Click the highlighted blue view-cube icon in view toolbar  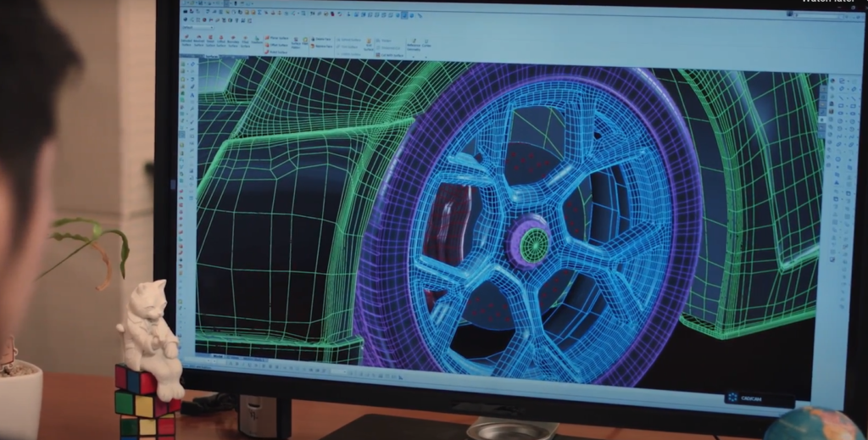(x=404, y=15)
